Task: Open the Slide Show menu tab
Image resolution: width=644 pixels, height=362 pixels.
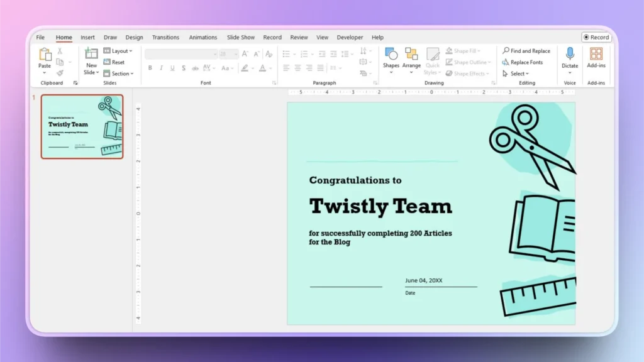Action: pyautogui.click(x=240, y=36)
